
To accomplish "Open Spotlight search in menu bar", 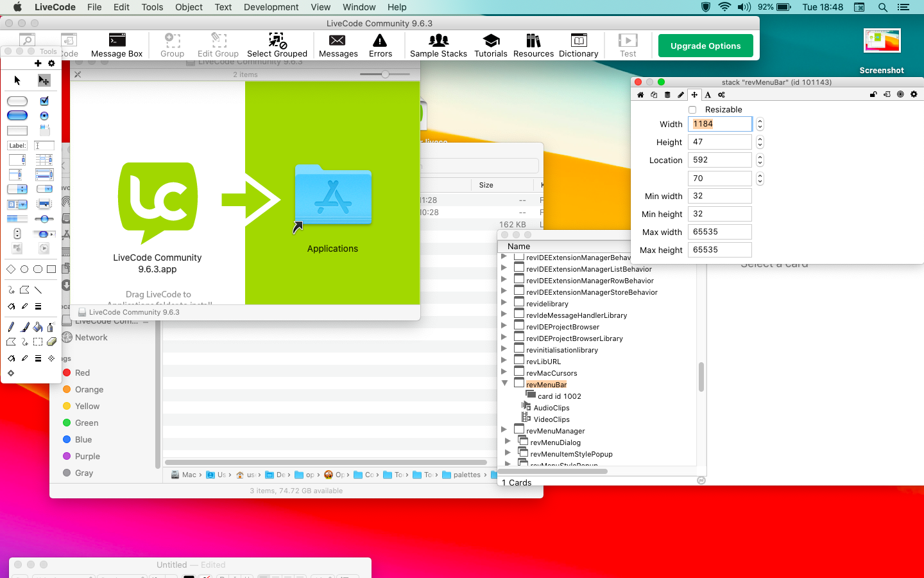I will 883,7.
